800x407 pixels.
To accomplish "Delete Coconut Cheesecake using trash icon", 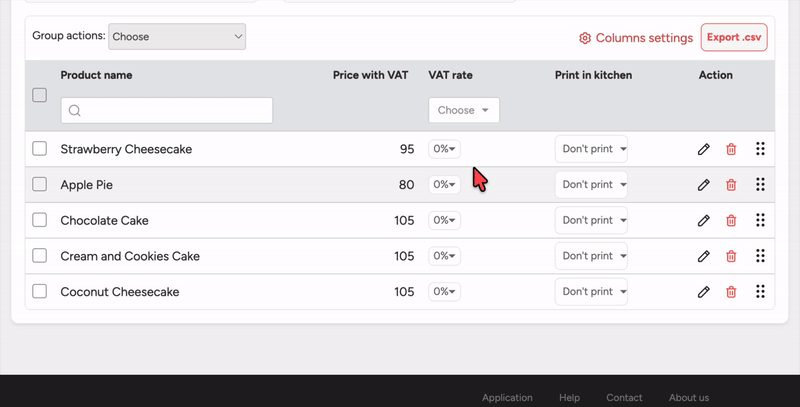I will point(731,292).
